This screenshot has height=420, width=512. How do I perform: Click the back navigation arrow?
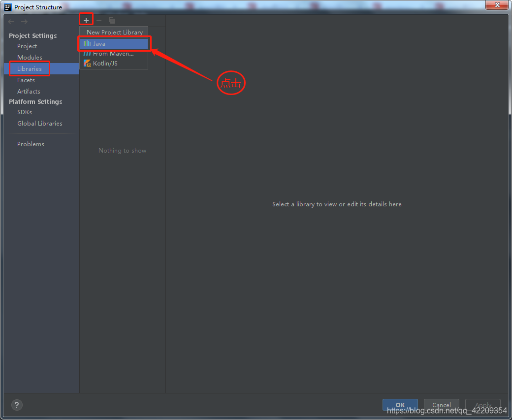coord(11,22)
